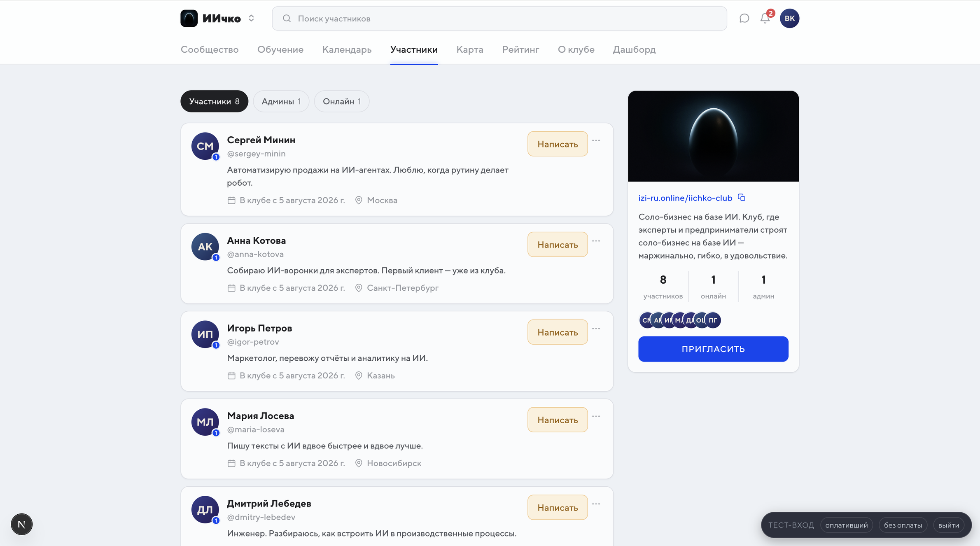Click the ИИчко logo icon

(189, 18)
